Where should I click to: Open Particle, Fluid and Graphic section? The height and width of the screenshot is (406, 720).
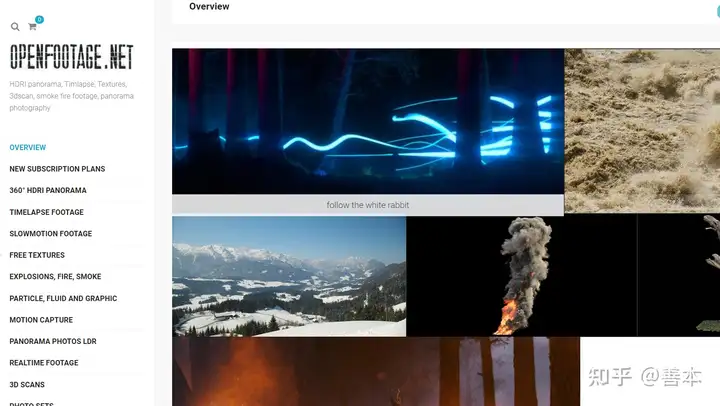tap(63, 299)
